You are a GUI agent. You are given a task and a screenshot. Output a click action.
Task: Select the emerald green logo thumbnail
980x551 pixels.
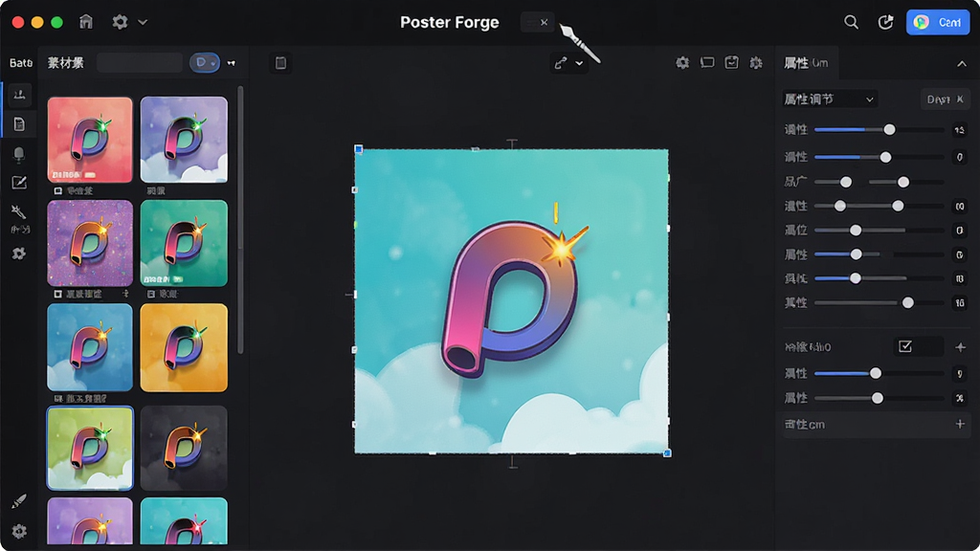(x=184, y=243)
